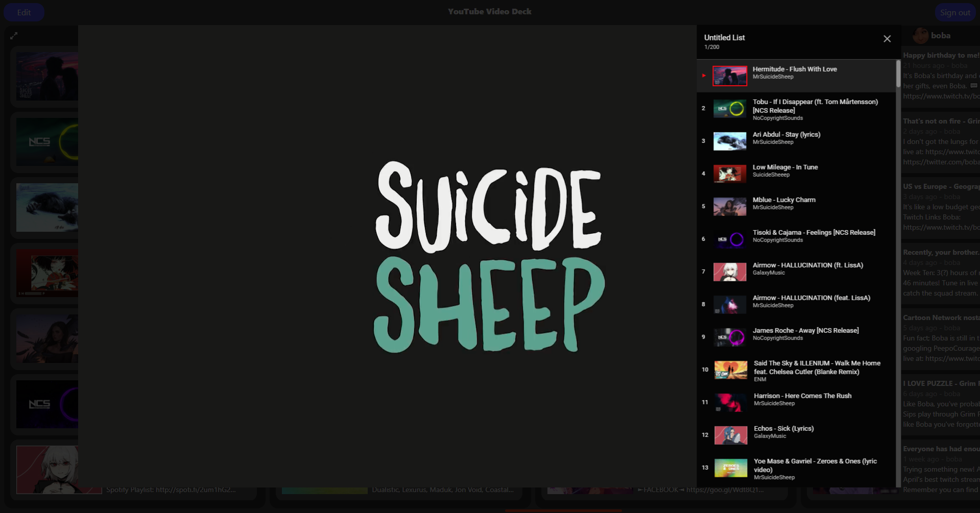The width and height of the screenshot is (980, 513).
Task: Open Walk Me Home thumbnail
Action: [x=731, y=370]
